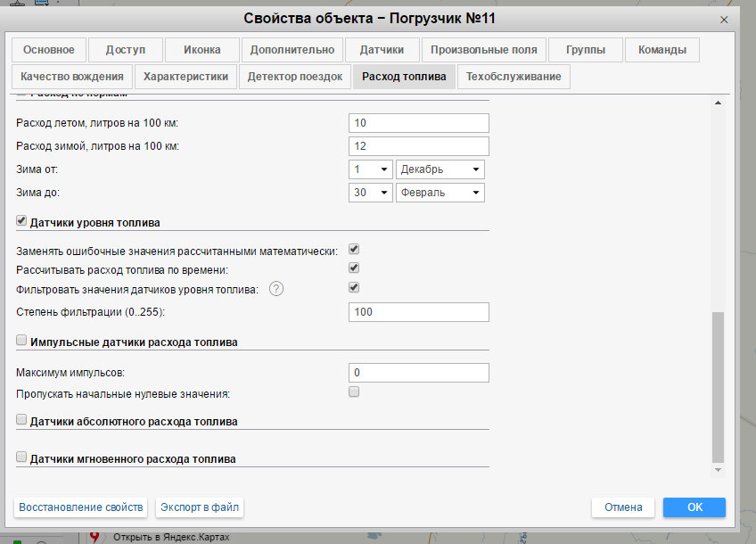Enable impulse fuel consumption sensors

pyautogui.click(x=22, y=341)
